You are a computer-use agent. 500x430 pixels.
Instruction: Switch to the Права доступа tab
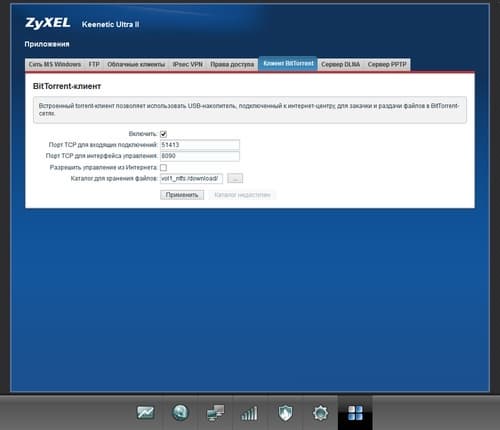point(232,64)
